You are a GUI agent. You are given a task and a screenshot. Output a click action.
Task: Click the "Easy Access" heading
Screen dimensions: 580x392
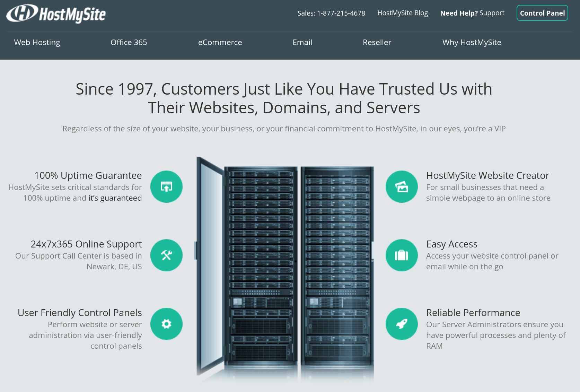click(x=452, y=244)
